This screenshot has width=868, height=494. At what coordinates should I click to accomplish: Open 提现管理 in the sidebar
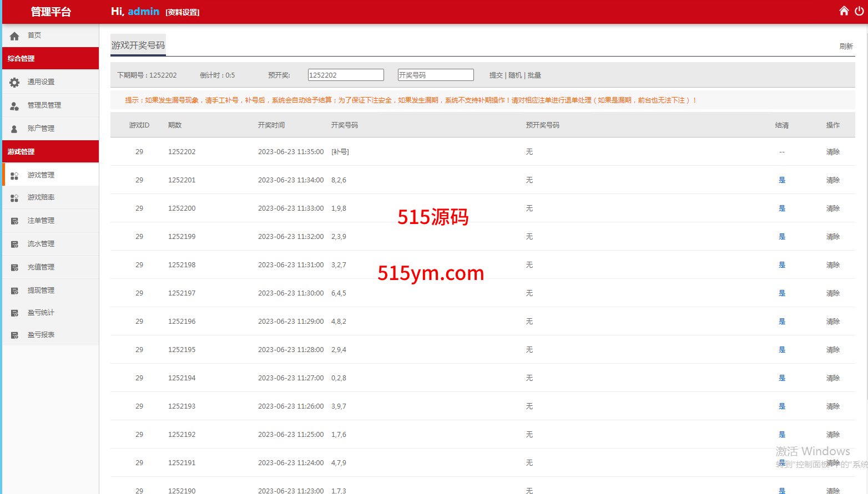click(41, 291)
